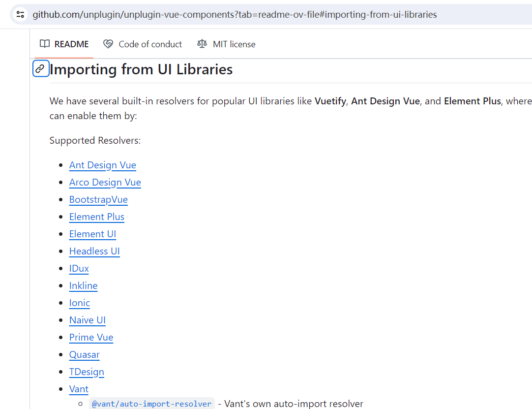Open the Quasar resolver link
532x409 pixels.
point(85,355)
